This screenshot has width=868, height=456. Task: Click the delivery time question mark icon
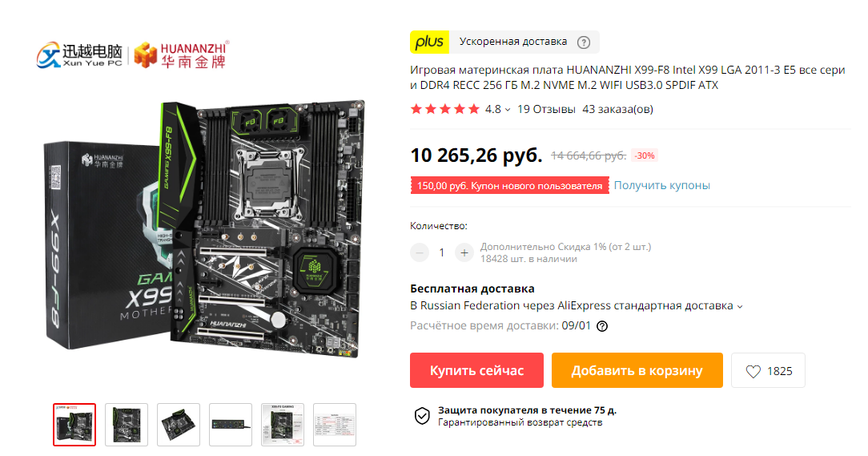click(602, 326)
